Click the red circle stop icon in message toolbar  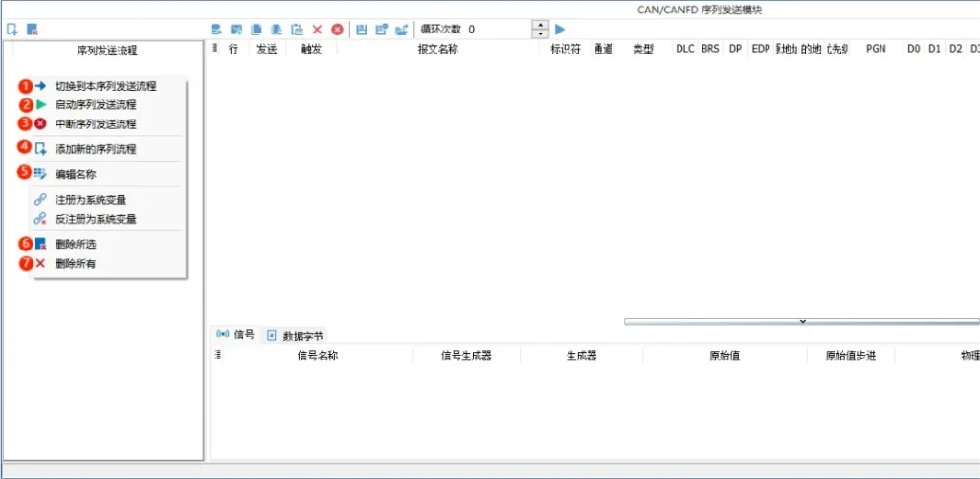click(x=337, y=30)
